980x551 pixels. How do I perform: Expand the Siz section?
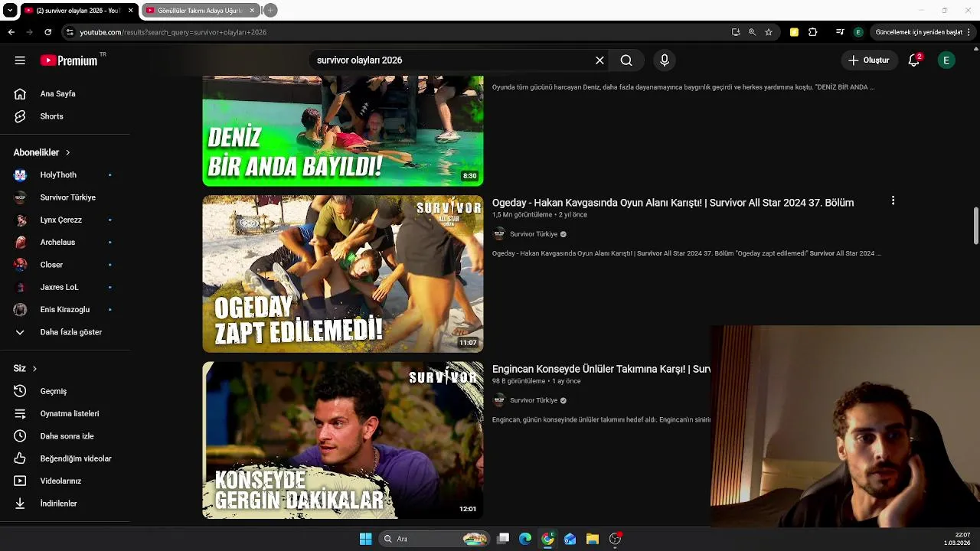click(25, 368)
